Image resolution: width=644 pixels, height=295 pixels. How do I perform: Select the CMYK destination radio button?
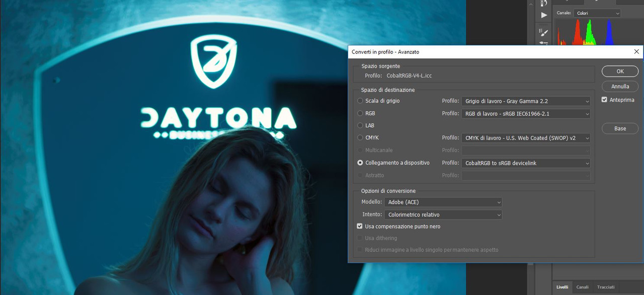(x=360, y=137)
